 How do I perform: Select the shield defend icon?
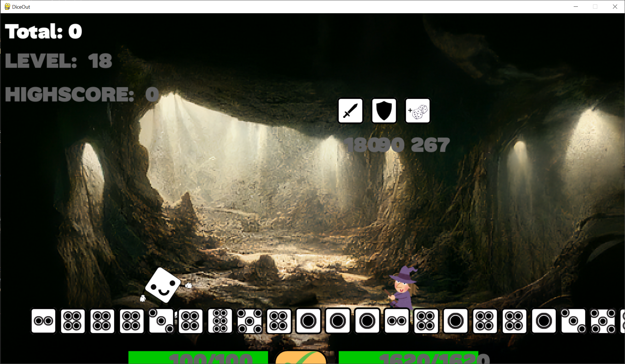pos(384,111)
